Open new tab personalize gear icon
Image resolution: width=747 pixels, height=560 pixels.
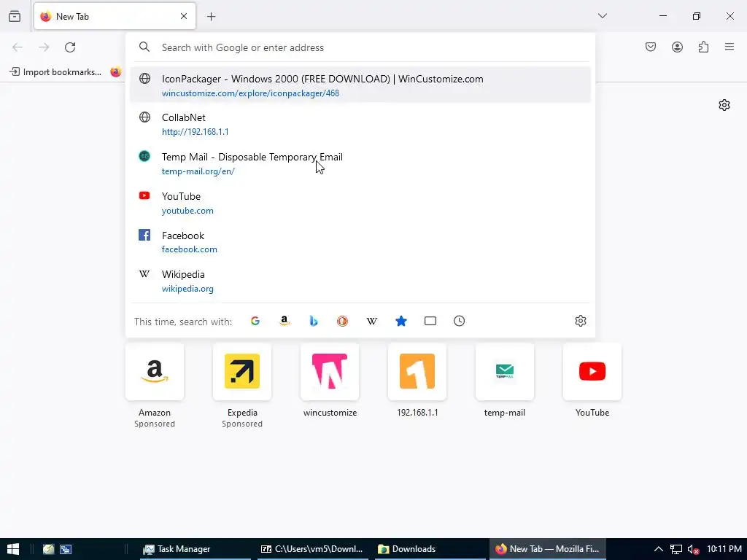724,105
